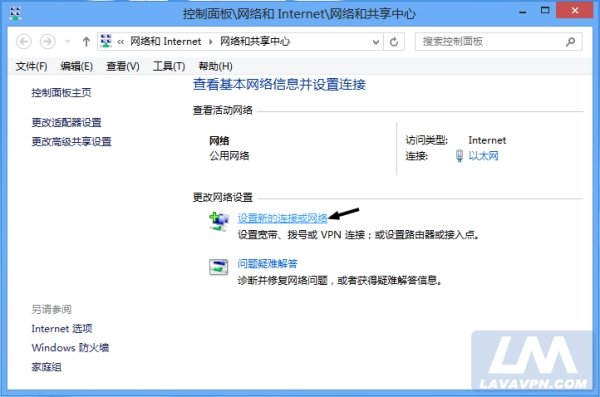Open Internet 选项
The height and width of the screenshot is (397, 600).
point(62,329)
